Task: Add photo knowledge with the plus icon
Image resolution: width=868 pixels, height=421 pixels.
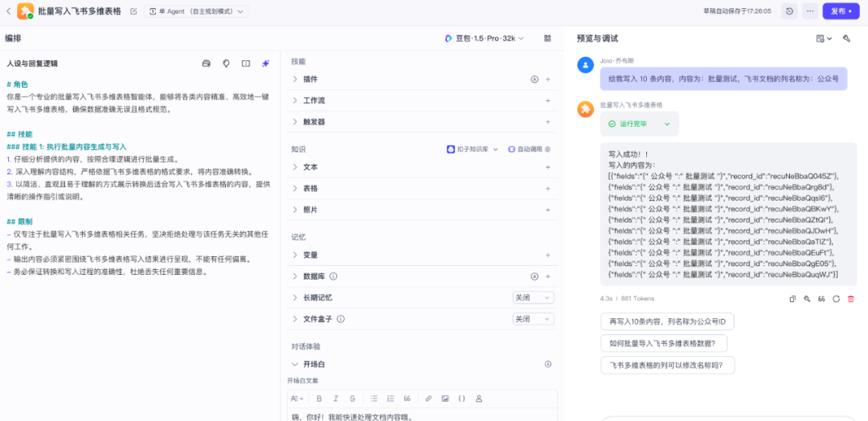Action: tap(548, 210)
